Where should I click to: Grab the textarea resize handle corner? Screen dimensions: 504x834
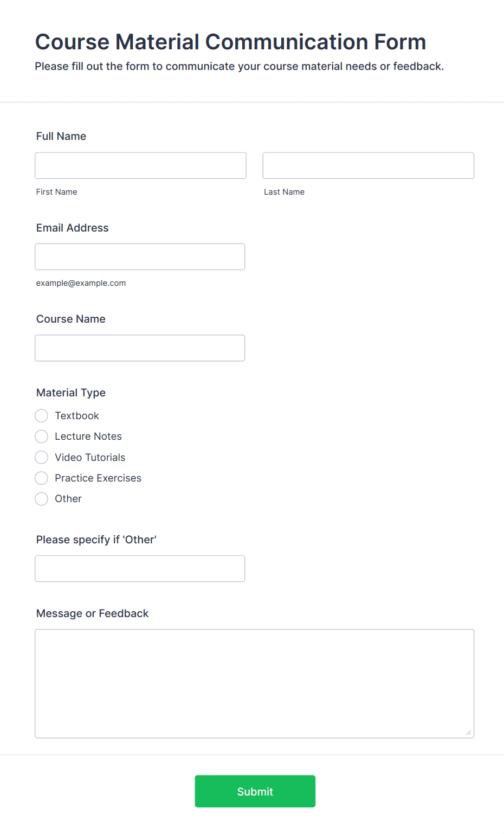pos(469,733)
